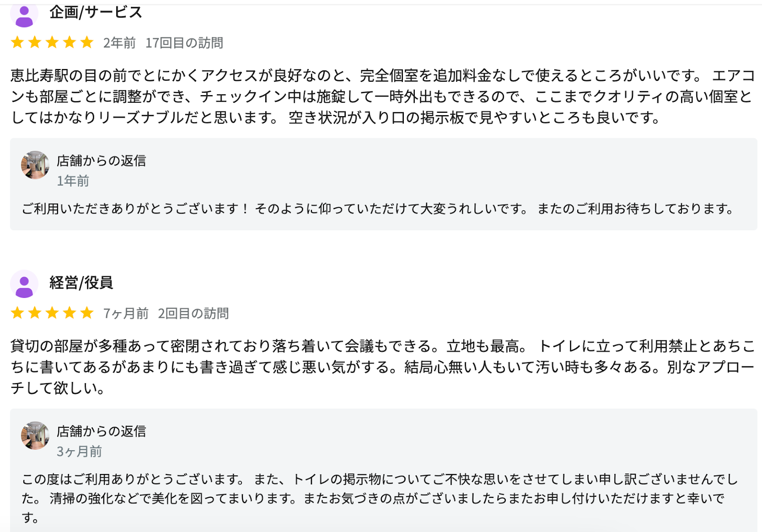762x532 pixels.
Task: Click the 店舗からの返信 heading in the second reply
Action: click(x=101, y=431)
